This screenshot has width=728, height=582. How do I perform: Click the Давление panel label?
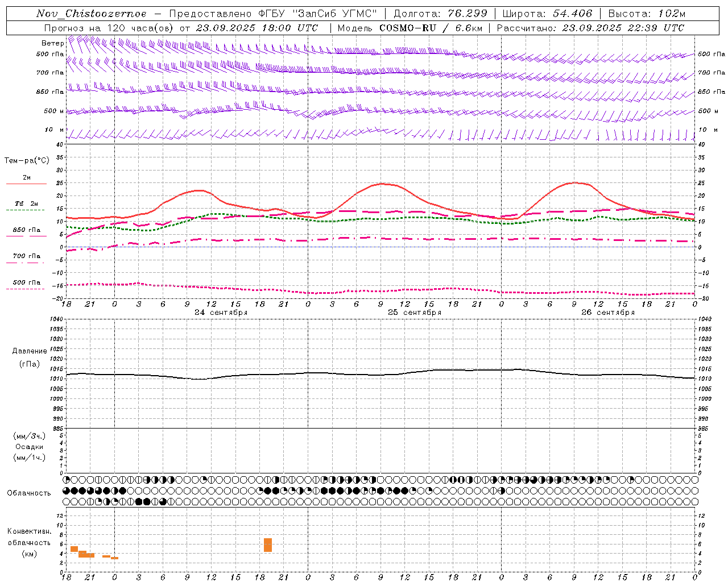pos(30,351)
